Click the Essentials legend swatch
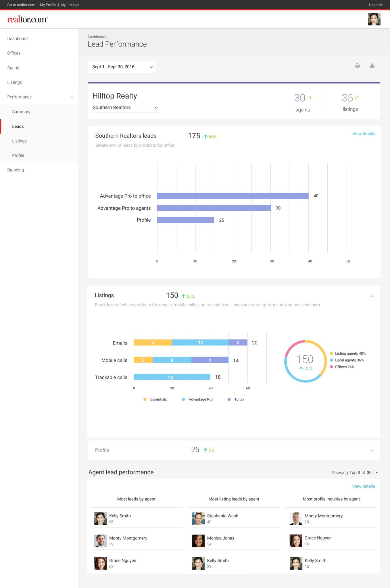The width and height of the screenshot is (390, 588). coord(145,399)
